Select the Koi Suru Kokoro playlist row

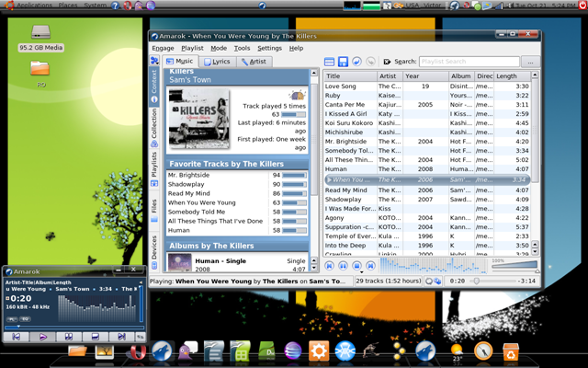[x=426, y=123]
